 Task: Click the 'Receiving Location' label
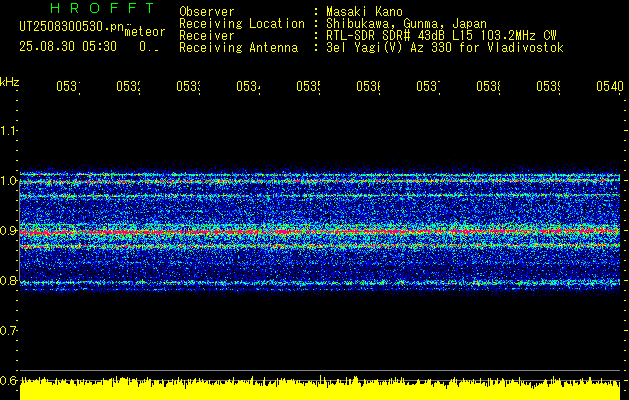click(242, 24)
